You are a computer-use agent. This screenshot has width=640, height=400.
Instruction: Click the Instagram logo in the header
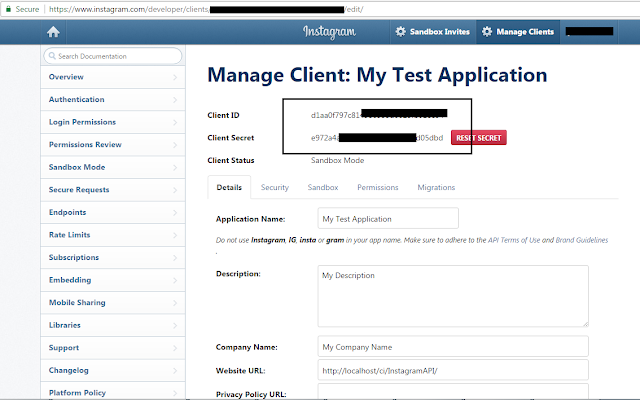click(329, 32)
